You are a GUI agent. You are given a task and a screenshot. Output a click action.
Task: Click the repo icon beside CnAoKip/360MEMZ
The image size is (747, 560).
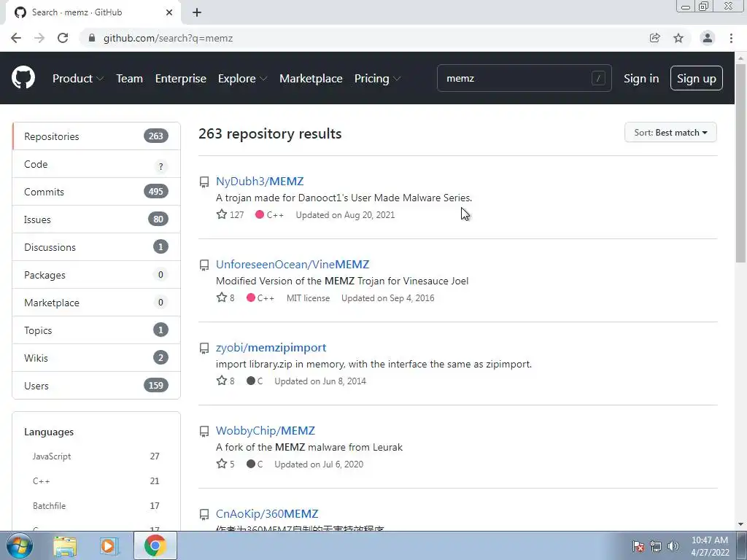[x=204, y=514]
